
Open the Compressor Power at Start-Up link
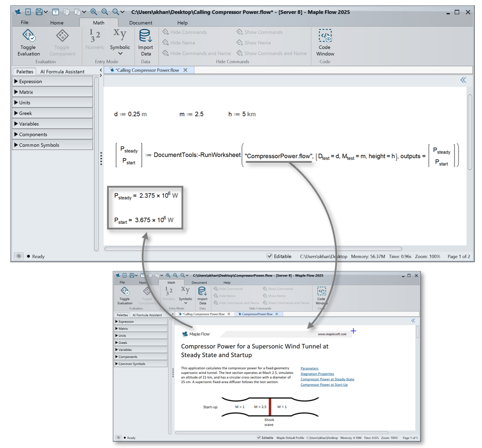coord(324,385)
